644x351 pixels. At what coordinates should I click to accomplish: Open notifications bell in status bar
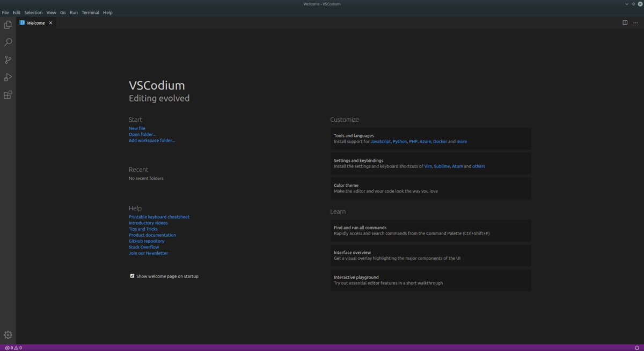click(636, 348)
